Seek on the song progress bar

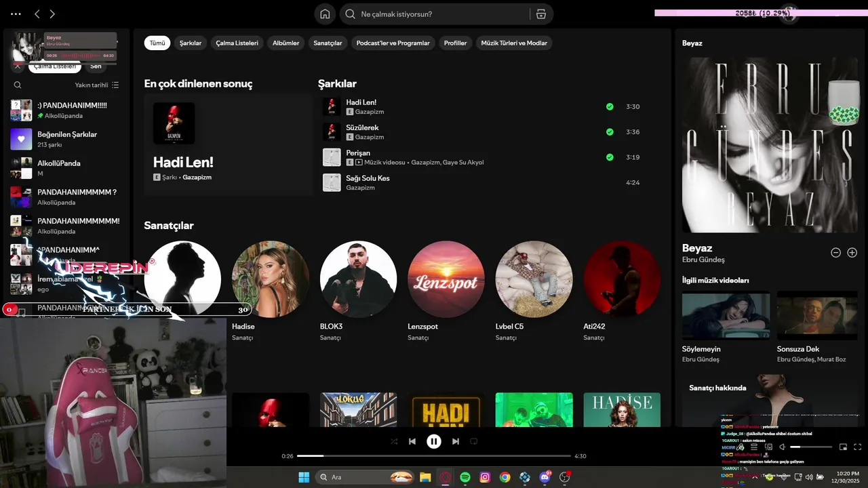434,456
